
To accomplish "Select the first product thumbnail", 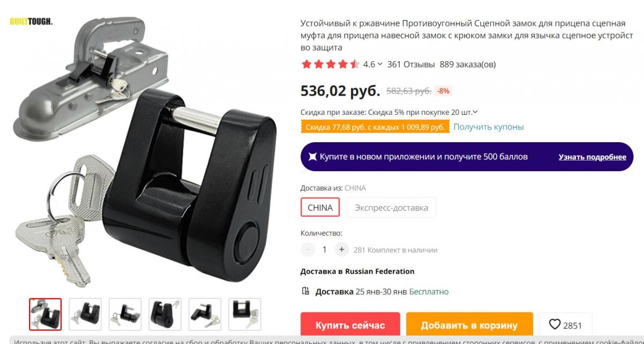I will 45,314.
